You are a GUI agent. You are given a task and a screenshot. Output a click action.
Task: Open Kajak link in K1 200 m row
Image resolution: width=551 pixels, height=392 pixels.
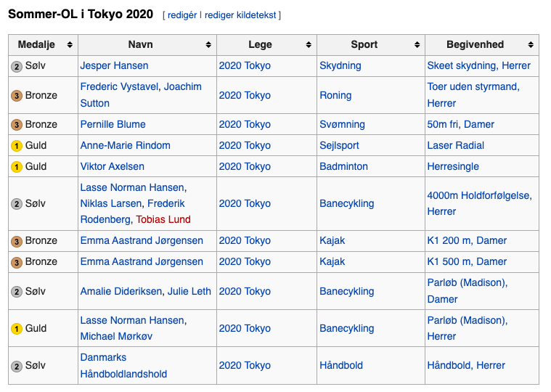point(332,240)
